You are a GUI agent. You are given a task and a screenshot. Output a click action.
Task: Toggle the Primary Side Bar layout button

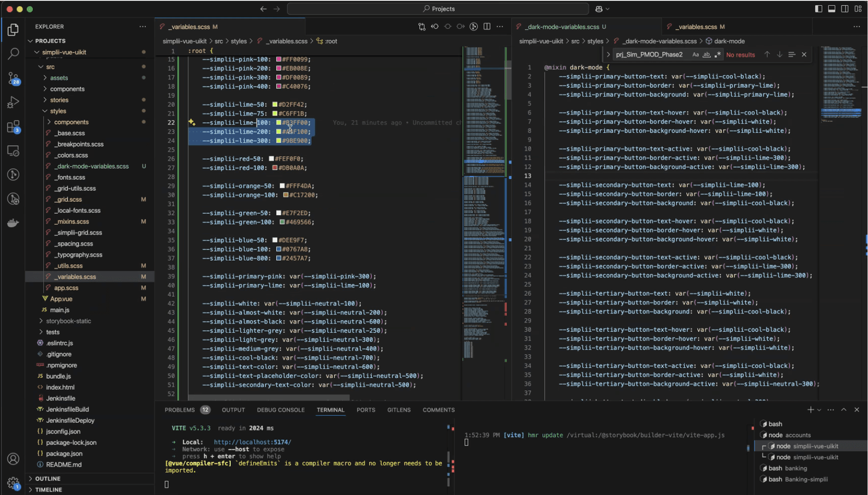[x=818, y=9]
